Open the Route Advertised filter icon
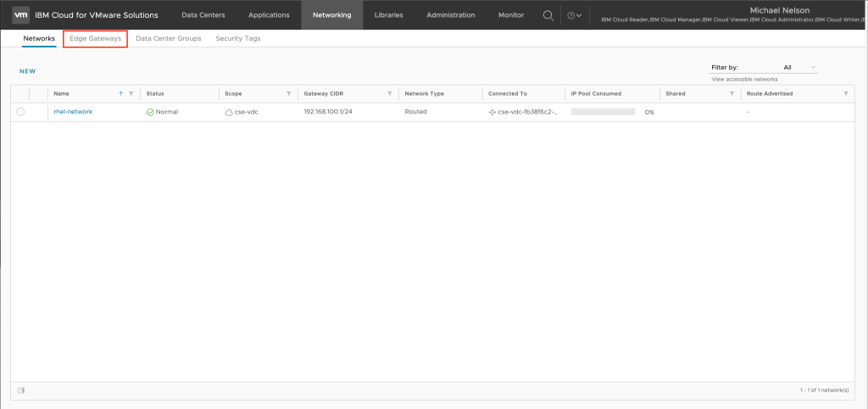Screen dimensions: 868x409 (845, 93)
